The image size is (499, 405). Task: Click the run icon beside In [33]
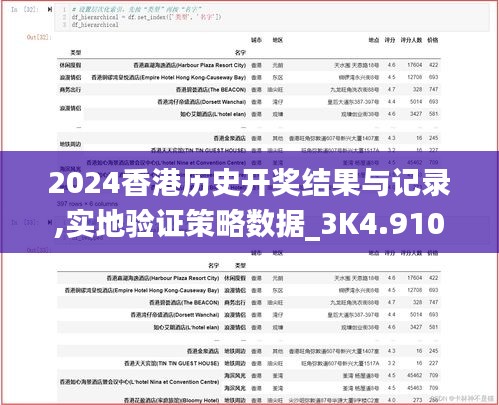[50, 222]
